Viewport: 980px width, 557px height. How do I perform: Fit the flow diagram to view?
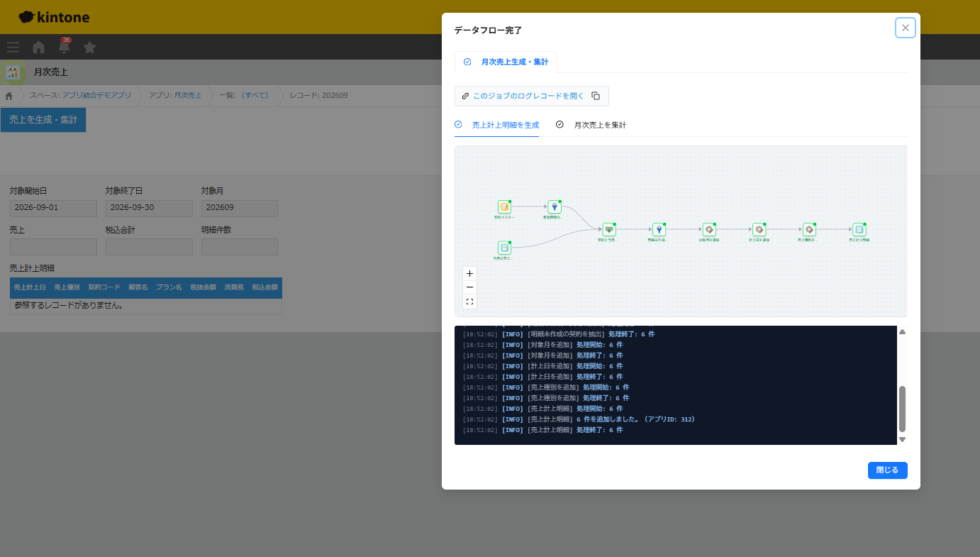[x=469, y=302]
